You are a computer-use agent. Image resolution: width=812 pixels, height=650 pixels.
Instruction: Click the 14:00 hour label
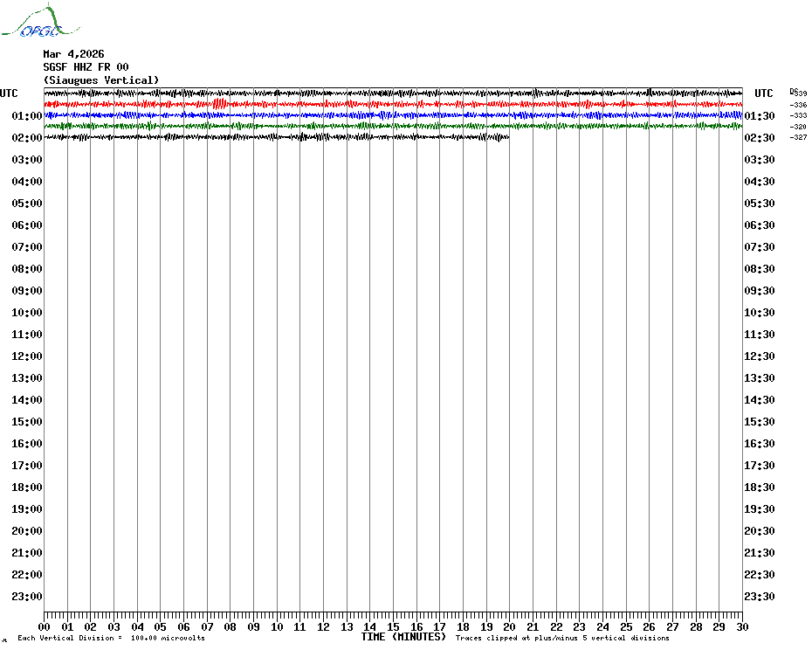(27, 399)
